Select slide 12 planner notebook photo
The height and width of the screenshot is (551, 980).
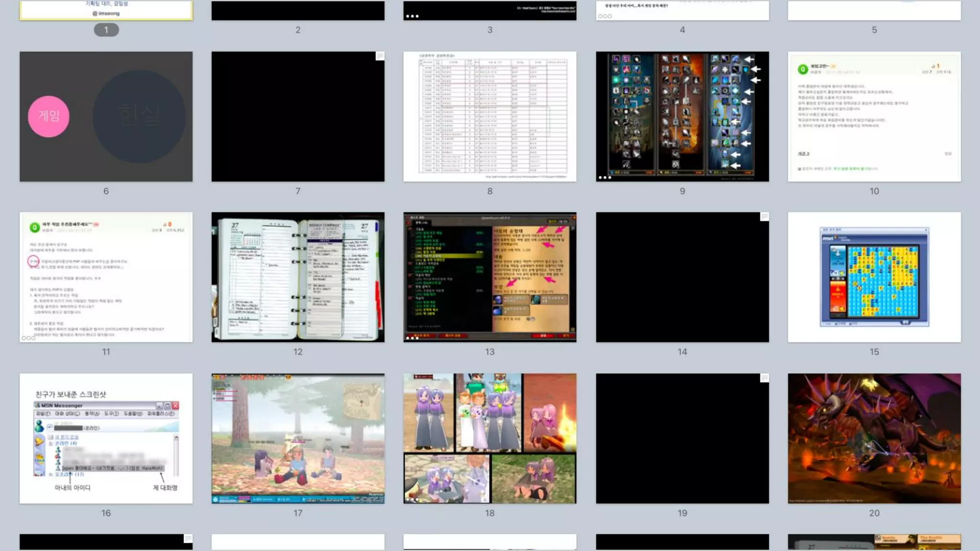pyautogui.click(x=298, y=277)
